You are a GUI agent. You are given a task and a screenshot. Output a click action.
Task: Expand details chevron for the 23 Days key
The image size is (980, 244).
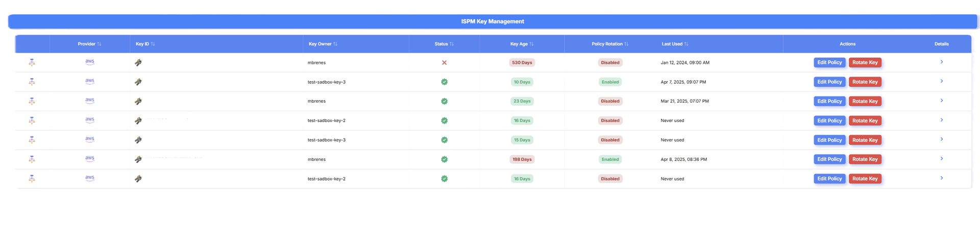(x=942, y=101)
